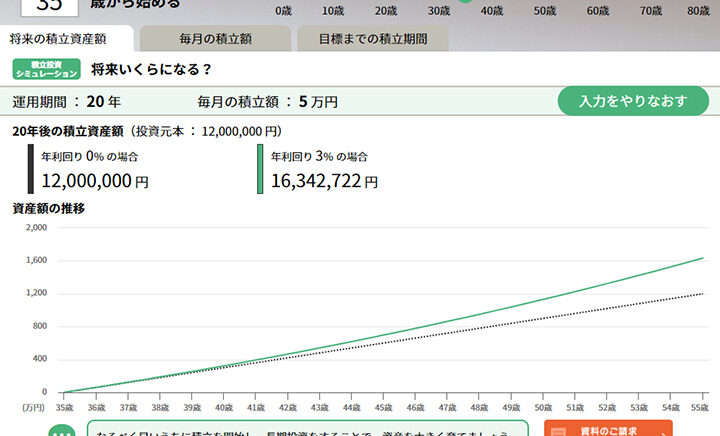Switch to the 毎月の積立額 tab
This screenshot has width=720, height=436.
[x=215, y=39]
